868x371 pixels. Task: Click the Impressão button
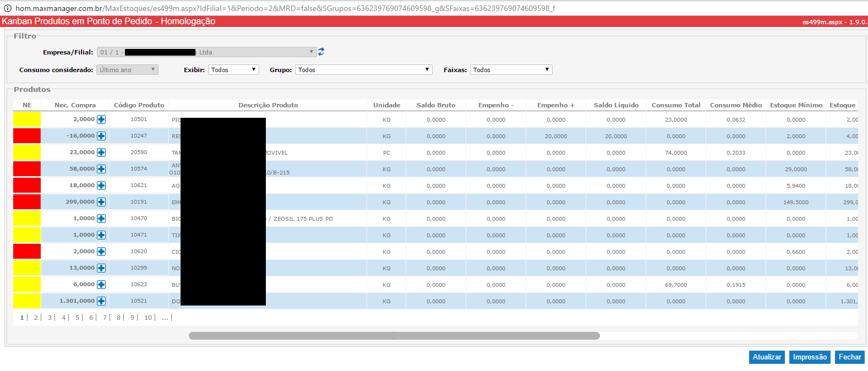pyautogui.click(x=810, y=357)
